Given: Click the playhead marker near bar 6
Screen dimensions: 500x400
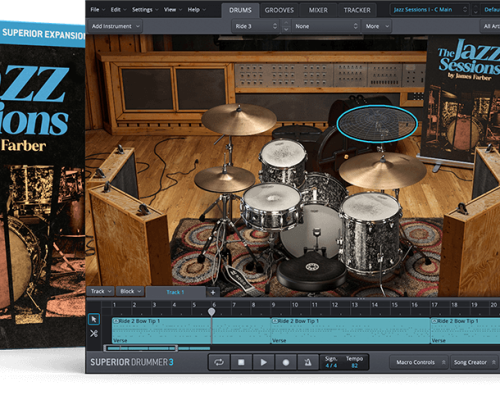Looking at the screenshot, I should [x=211, y=312].
